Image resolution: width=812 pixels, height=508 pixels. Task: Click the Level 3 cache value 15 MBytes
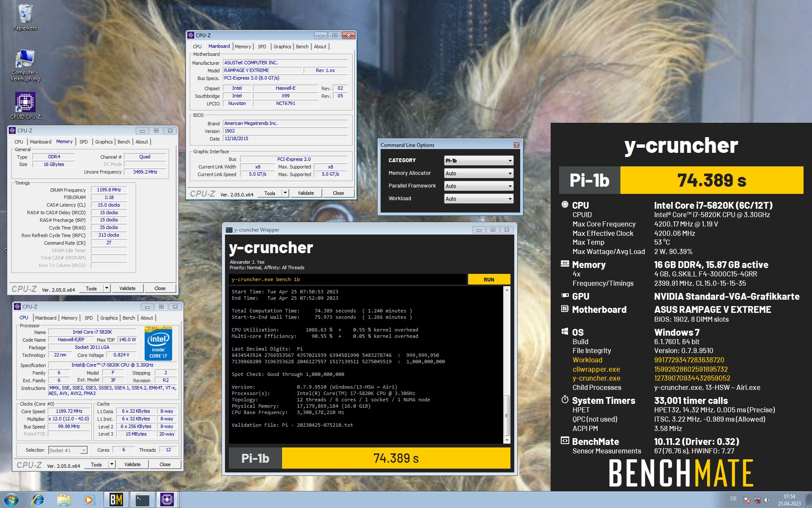pyautogui.click(x=136, y=434)
